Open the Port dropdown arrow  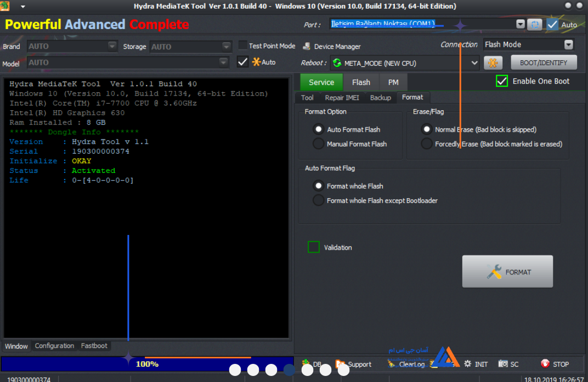click(520, 24)
